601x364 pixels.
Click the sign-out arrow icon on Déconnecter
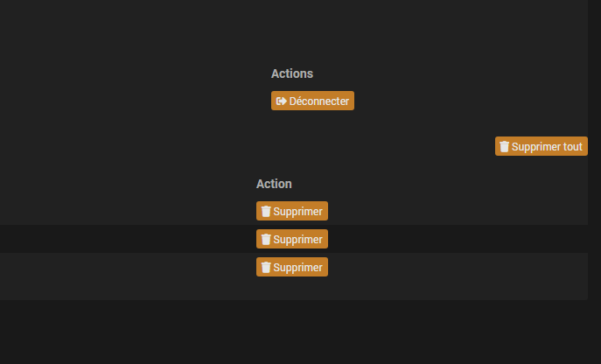tap(282, 101)
